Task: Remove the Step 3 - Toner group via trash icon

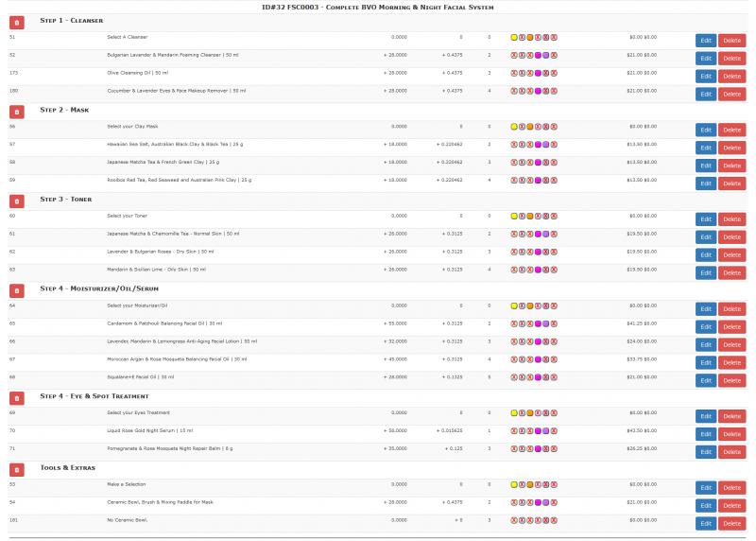Action: pyautogui.click(x=17, y=201)
